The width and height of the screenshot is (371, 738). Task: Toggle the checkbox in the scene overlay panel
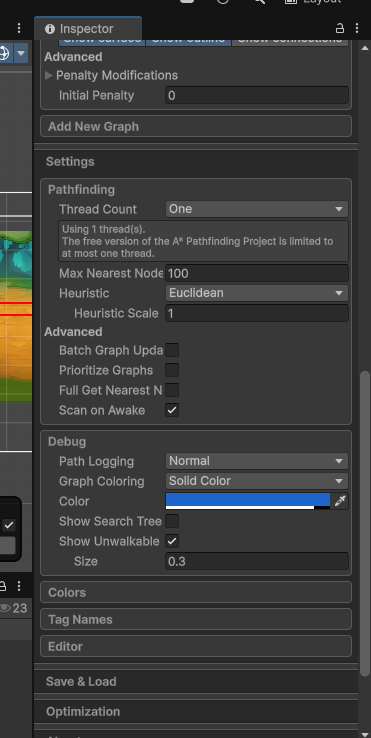(9, 525)
